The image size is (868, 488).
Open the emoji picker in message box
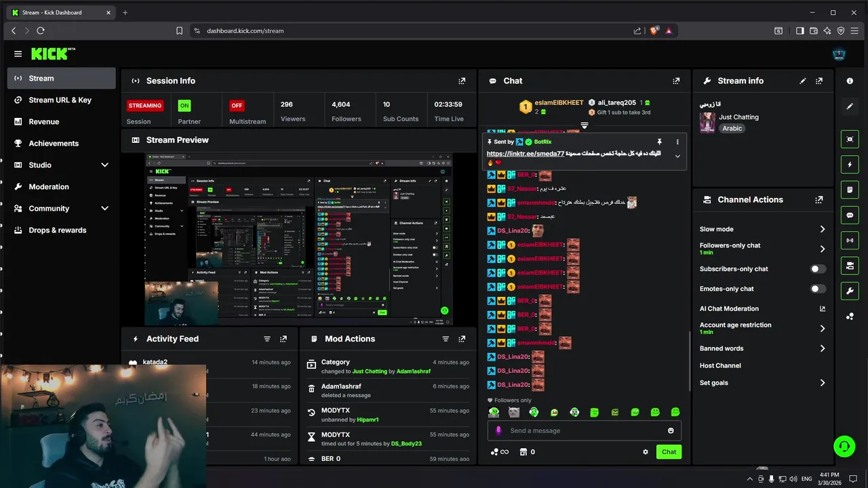pyautogui.click(x=671, y=431)
